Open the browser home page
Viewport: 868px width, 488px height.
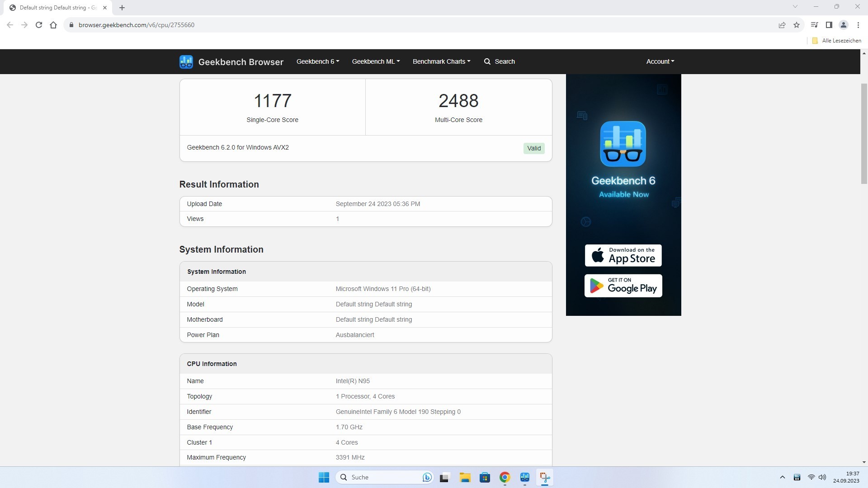[53, 25]
